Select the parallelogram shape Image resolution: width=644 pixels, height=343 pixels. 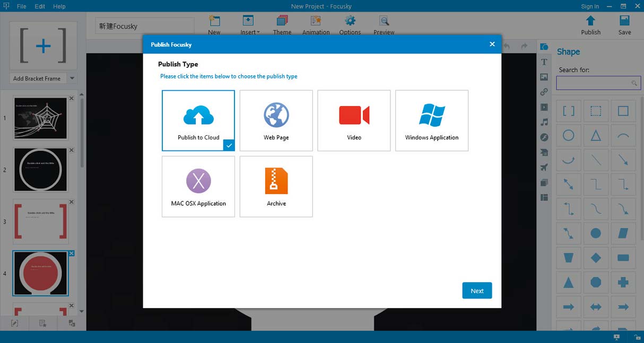(623, 233)
